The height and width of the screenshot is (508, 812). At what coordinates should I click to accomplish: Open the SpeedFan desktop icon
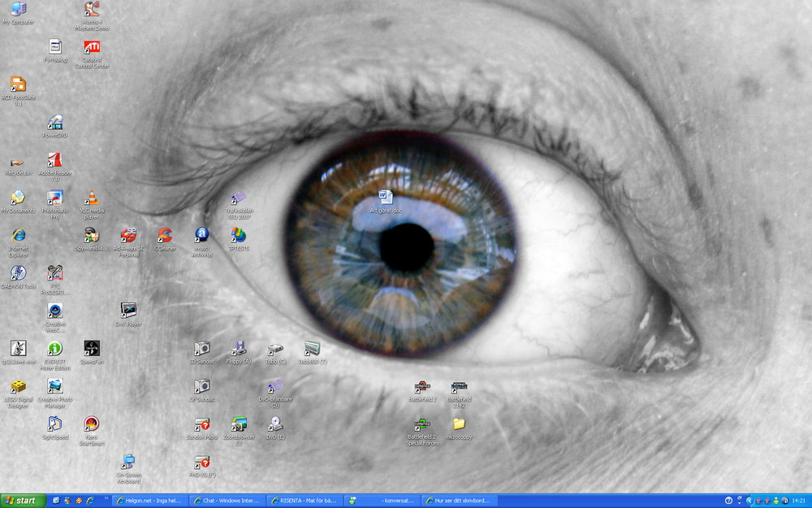(x=92, y=349)
